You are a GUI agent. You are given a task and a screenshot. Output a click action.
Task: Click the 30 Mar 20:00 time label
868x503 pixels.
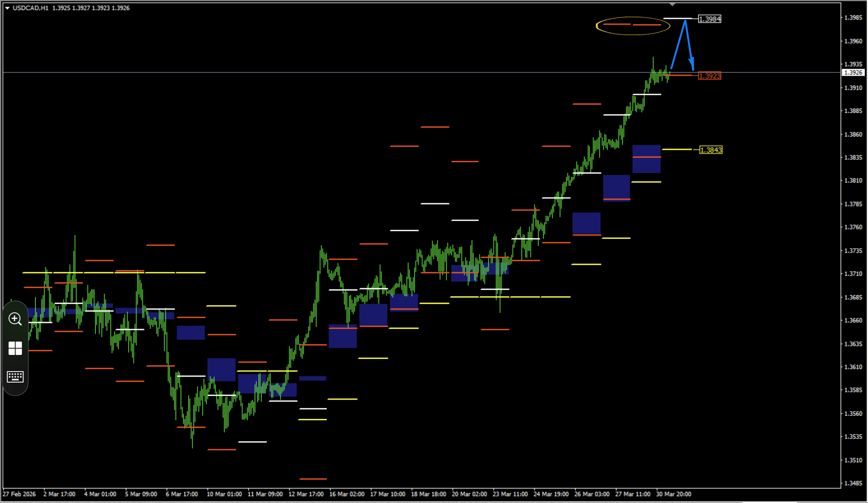coord(674,494)
